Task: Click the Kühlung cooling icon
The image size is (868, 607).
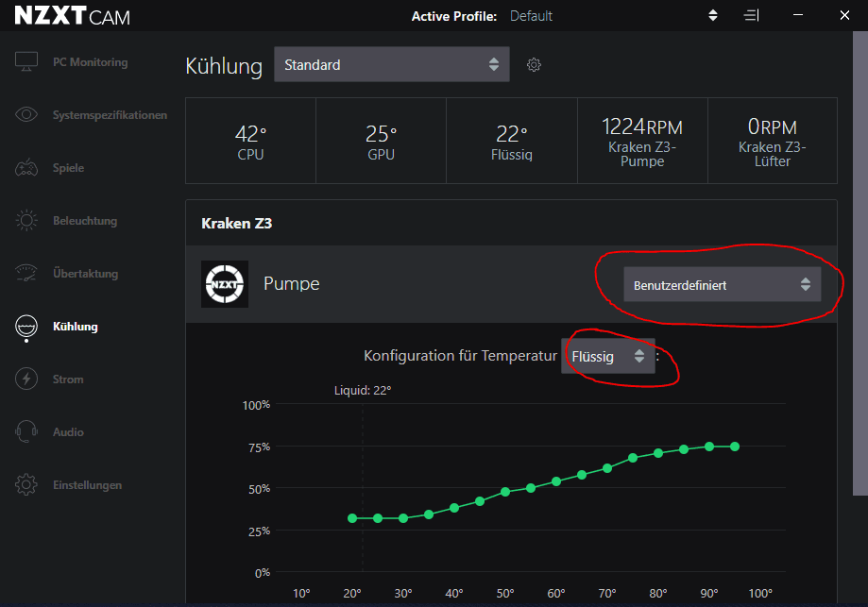Action: point(26,327)
